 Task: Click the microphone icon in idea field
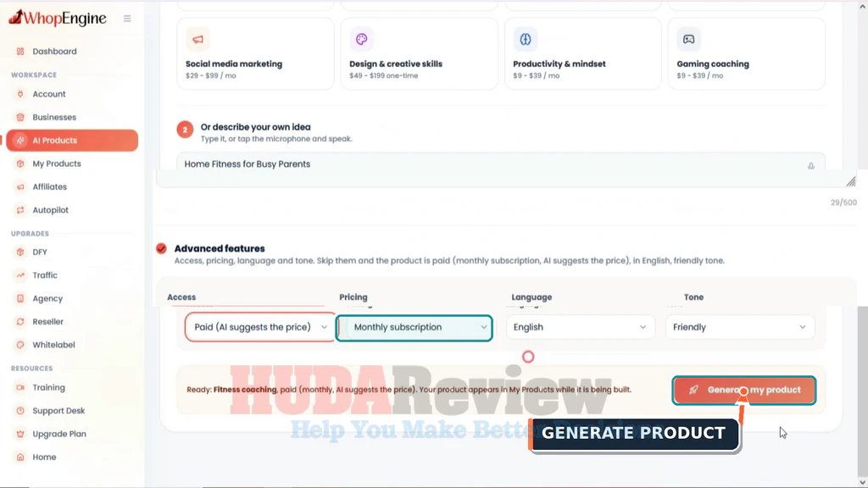(811, 165)
